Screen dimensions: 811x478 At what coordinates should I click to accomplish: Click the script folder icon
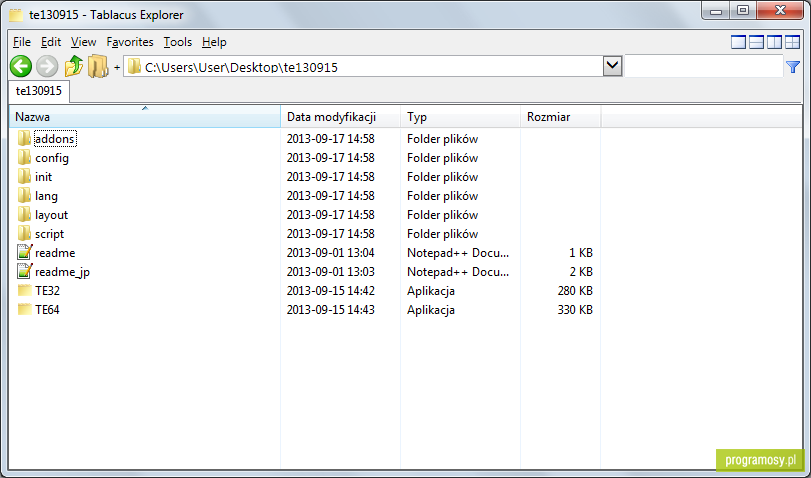(x=24, y=234)
